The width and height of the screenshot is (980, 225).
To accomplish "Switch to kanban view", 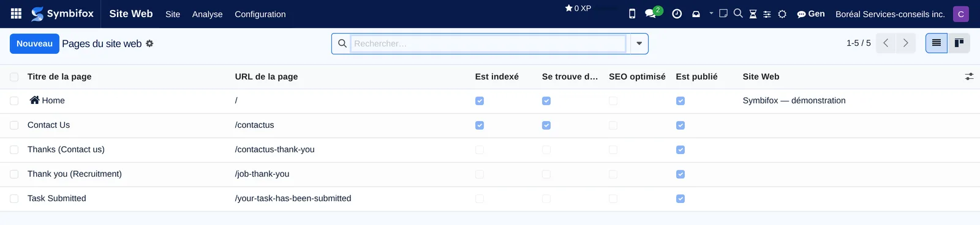I will point(959,43).
